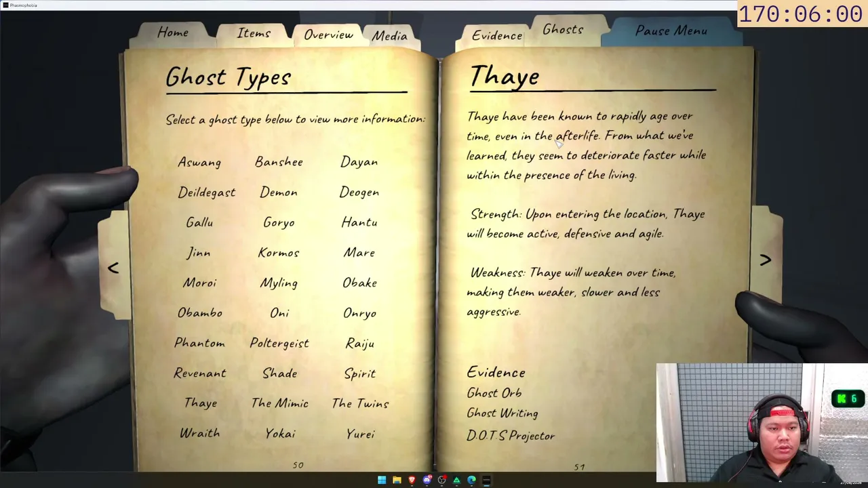Viewport: 868px width, 488px height.
Task: Open the Pause Menu tab
Action: (x=671, y=31)
